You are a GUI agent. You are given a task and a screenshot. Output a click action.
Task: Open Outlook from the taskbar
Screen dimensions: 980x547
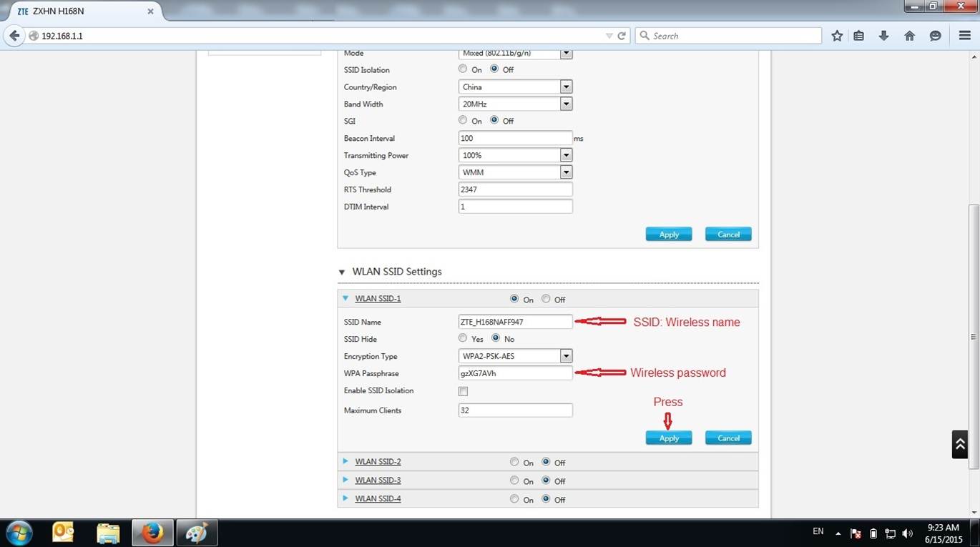(63, 533)
